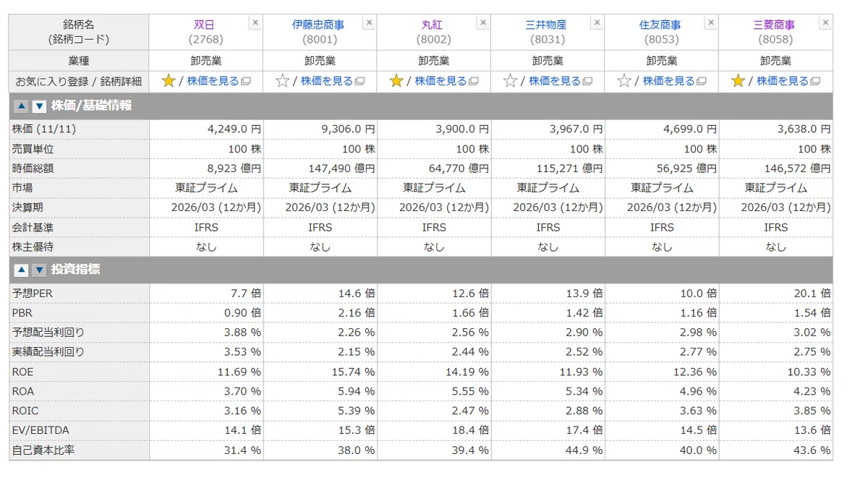The image size is (868, 488).
Task: Click external-window icon next to 住友商事 株価を見る
Action: (x=702, y=82)
